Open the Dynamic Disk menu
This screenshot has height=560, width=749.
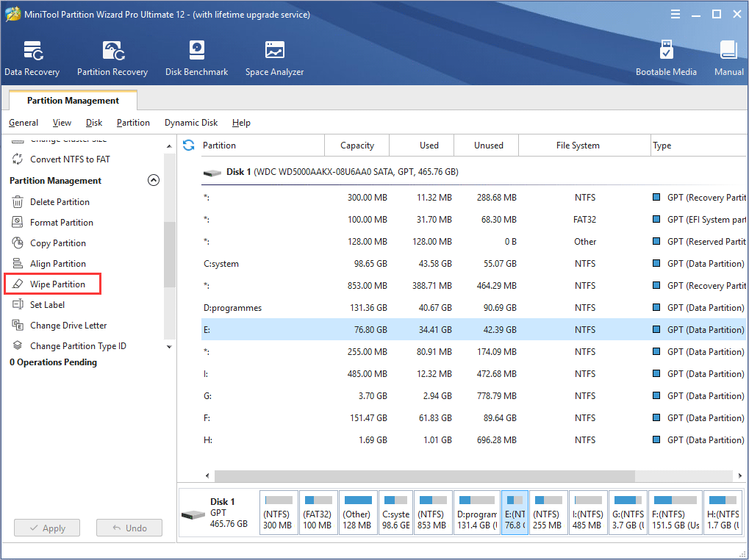(x=190, y=123)
